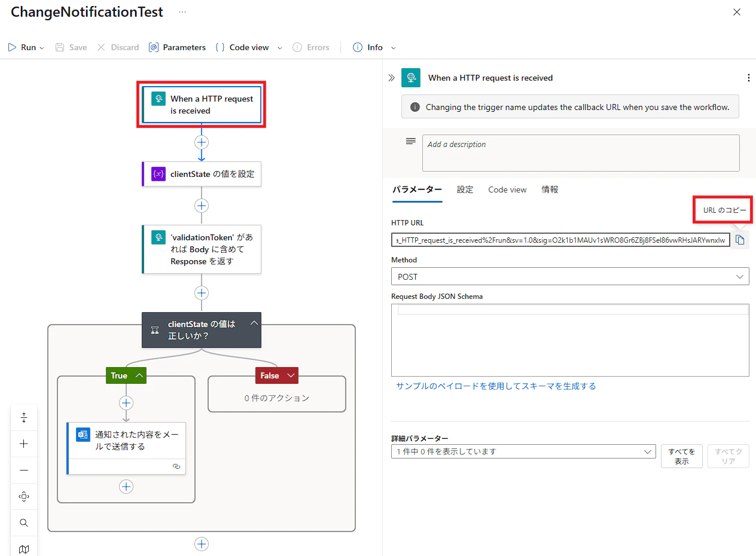Image resolution: width=756 pixels, height=556 pixels.
Task: Switch to the 情報 tab
Action: (550, 190)
